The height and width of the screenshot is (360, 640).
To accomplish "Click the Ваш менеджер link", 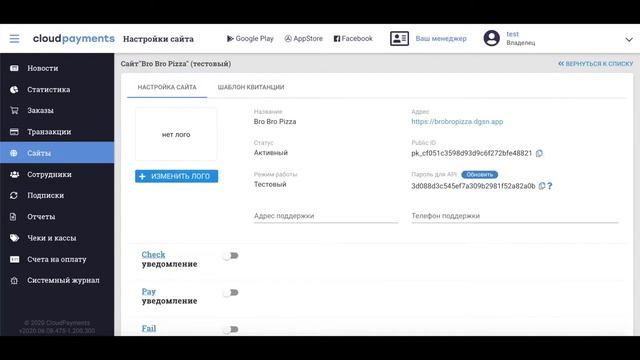I will pos(441,38).
